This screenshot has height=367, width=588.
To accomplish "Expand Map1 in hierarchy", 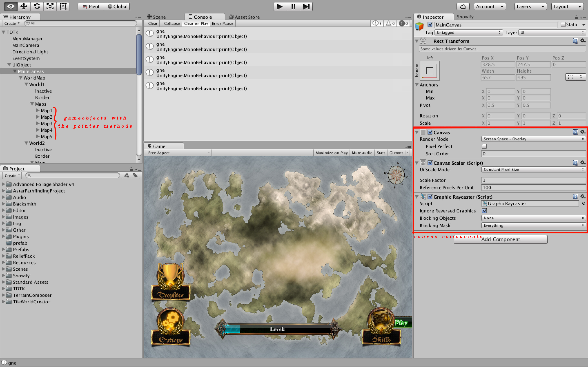I will pyautogui.click(x=38, y=111).
